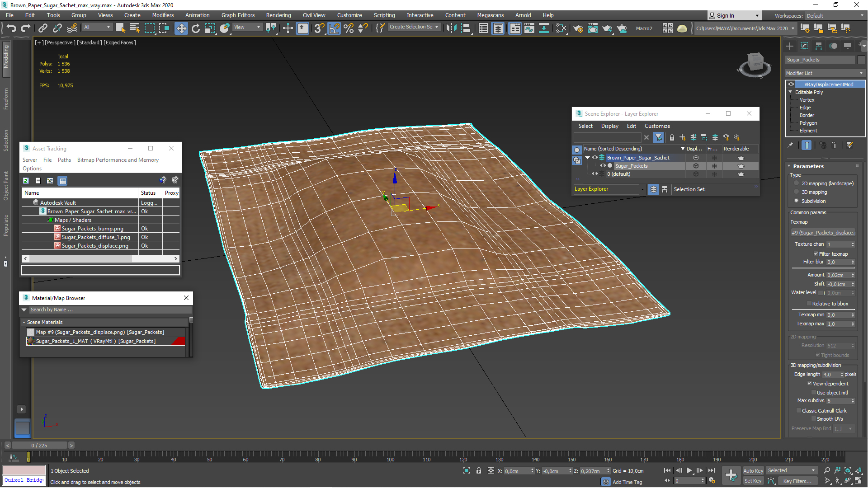Open the Rendering menu
Viewport: 868px width, 488px height.
point(278,15)
